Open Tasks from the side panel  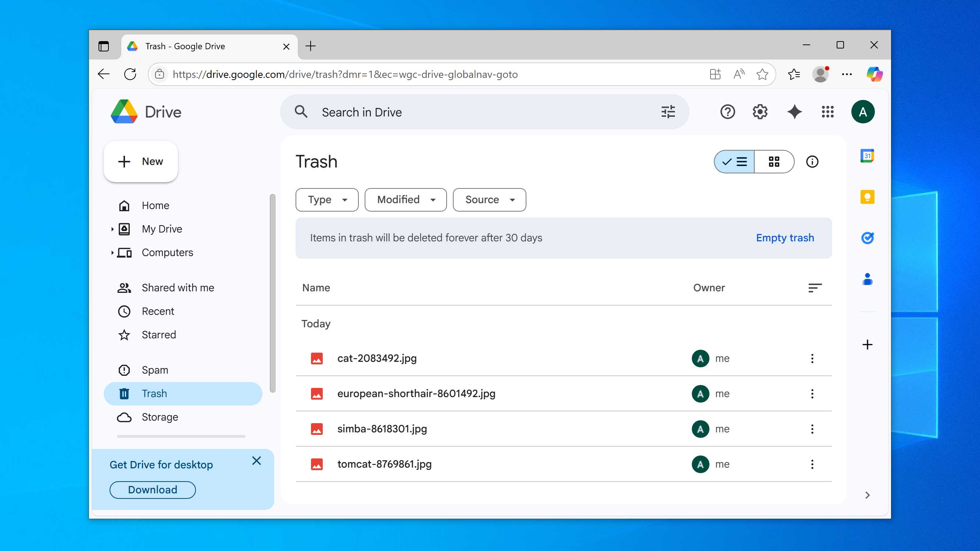(868, 238)
